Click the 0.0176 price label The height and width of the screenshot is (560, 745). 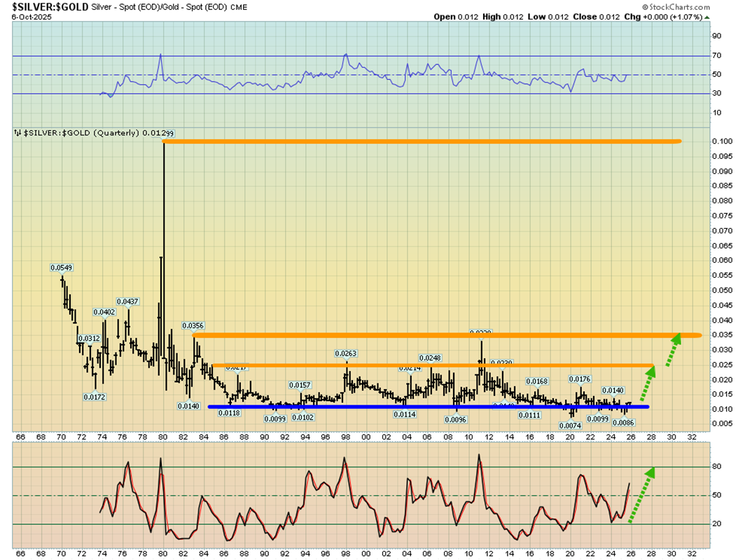[580, 379]
